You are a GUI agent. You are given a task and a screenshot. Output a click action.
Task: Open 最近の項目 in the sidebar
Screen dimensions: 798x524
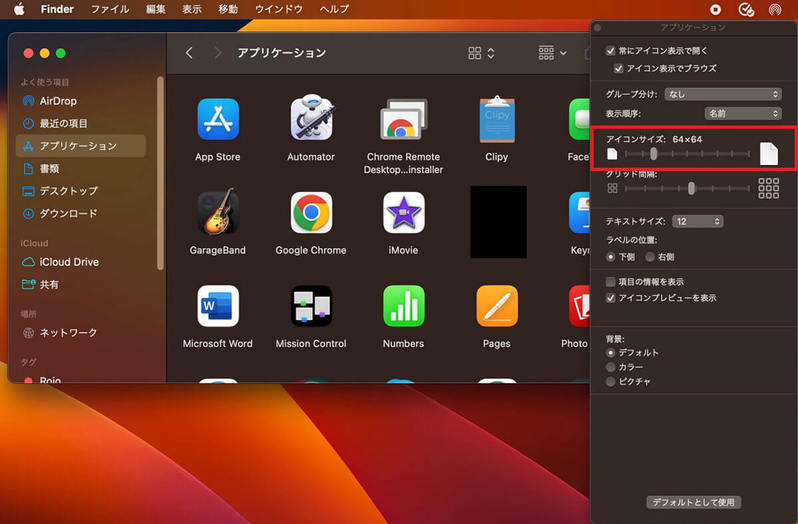[81, 123]
